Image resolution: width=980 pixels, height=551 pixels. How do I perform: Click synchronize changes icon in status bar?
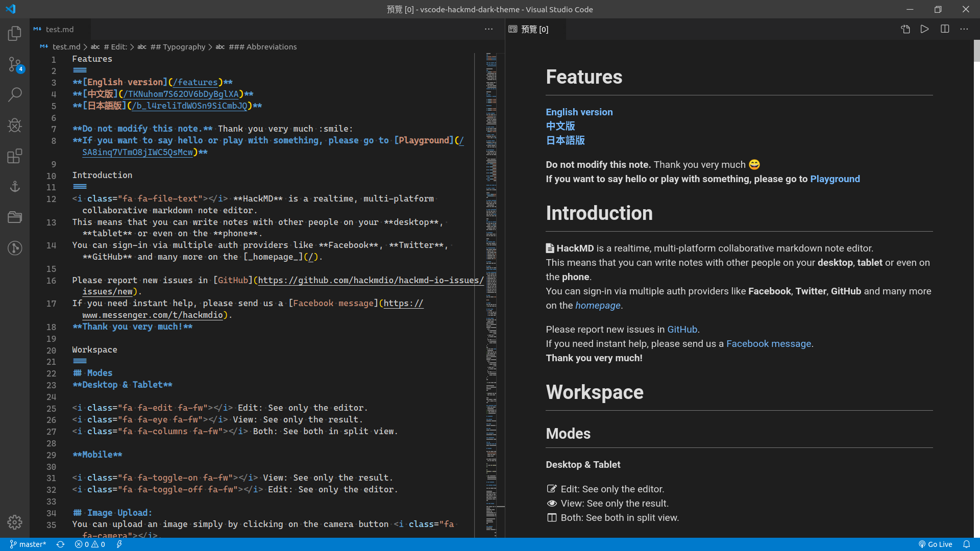coord(60,544)
